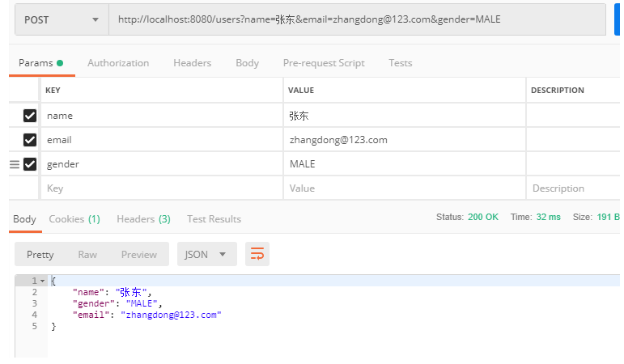This screenshot has width=624, height=364.
Task: Switch to the Params tab
Action: (41, 63)
